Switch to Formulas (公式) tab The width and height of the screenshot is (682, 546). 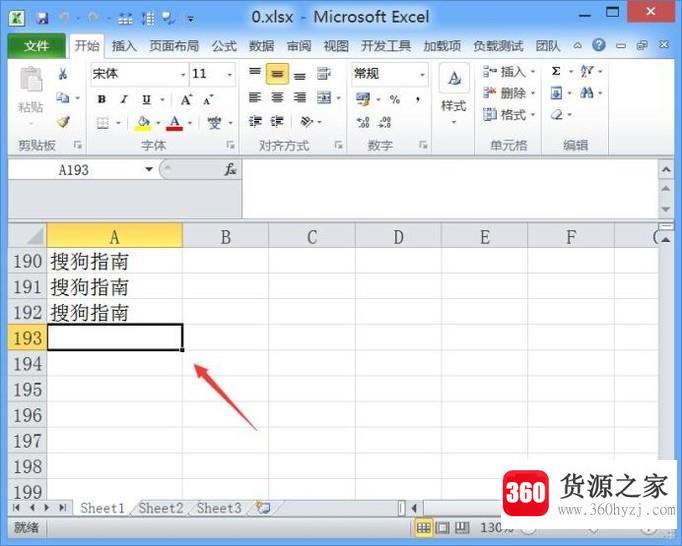(224, 46)
